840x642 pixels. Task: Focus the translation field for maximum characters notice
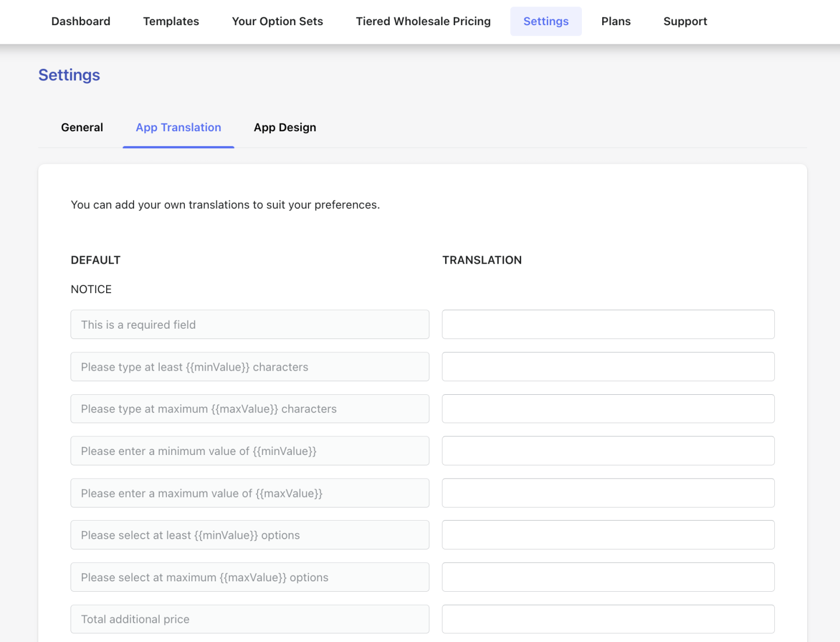coord(608,408)
